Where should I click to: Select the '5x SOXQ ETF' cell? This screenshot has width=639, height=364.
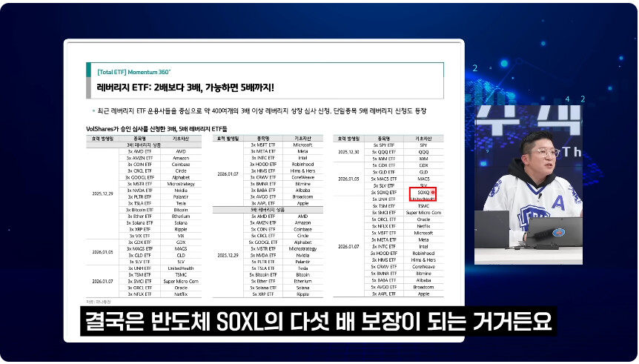click(383, 193)
